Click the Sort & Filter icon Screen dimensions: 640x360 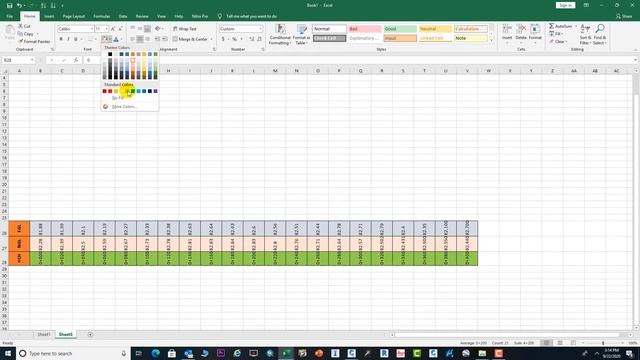click(x=585, y=29)
